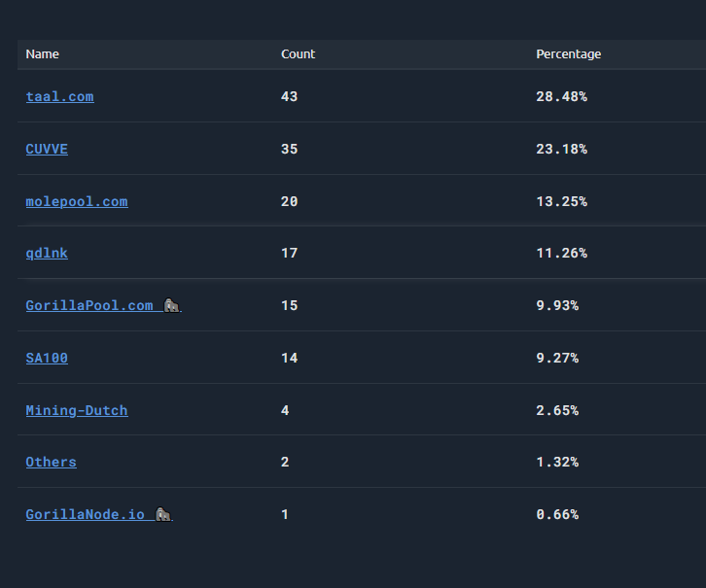Select the count value 15

tap(289, 305)
